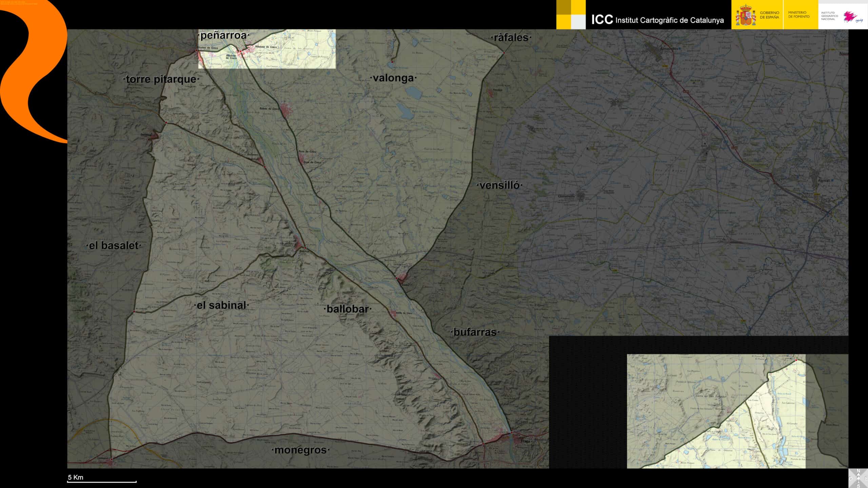Click the Instituto Geográfico Nacional logo text
Image resolution: width=868 pixels, height=488 pixels.
point(829,16)
